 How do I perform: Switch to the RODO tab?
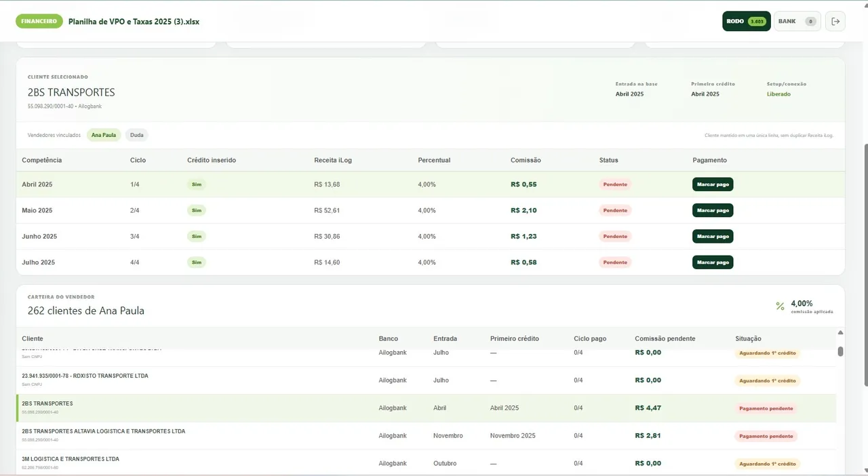pos(746,21)
